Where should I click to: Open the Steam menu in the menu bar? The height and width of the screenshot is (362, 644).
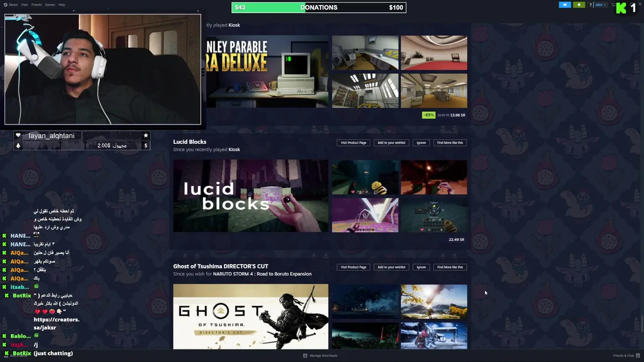(x=11, y=5)
